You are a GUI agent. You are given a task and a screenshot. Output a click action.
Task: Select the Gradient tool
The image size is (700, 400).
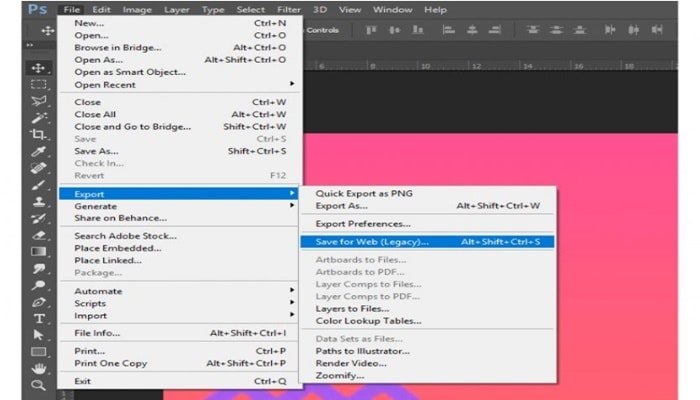pyautogui.click(x=38, y=252)
